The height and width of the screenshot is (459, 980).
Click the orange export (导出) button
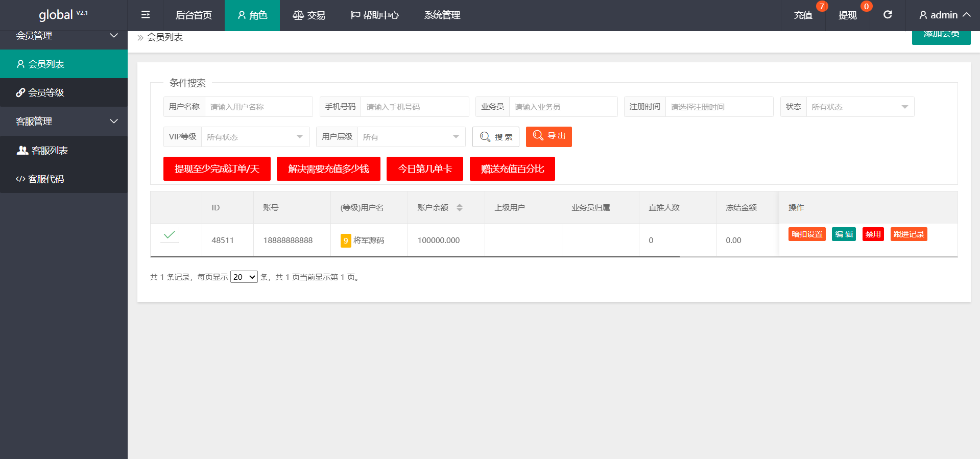click(548, 136)
